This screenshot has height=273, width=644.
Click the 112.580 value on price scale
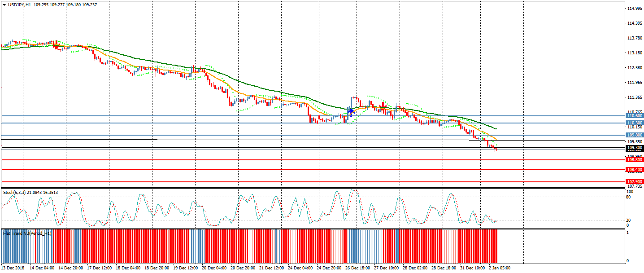click(634, 68)
